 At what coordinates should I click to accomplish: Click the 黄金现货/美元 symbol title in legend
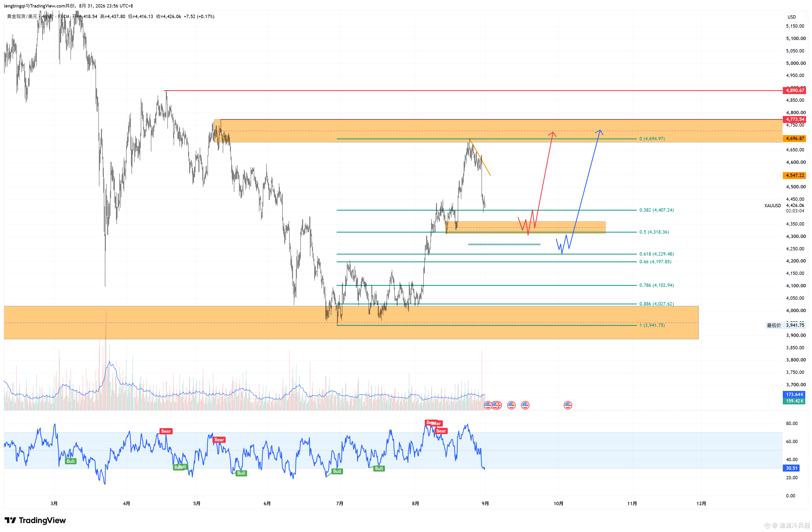pyautogui.click(x=22, y=16)
